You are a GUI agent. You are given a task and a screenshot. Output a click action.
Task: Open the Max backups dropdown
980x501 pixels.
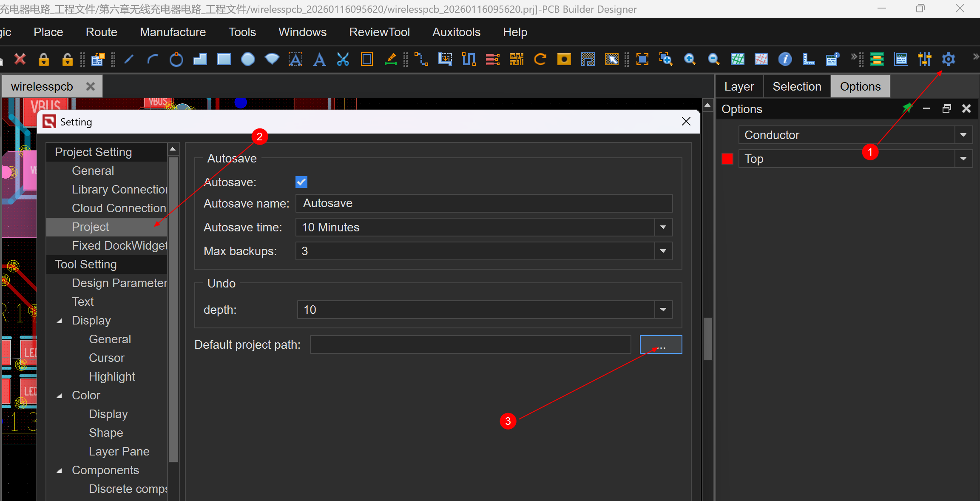663,251
